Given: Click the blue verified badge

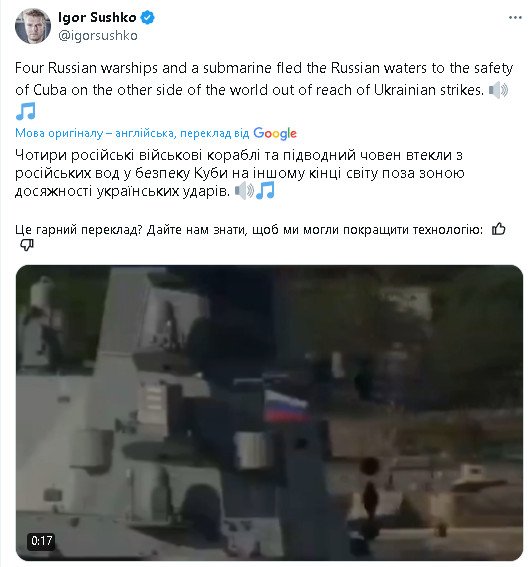Looking at the screenshot, I should (147, 17).
